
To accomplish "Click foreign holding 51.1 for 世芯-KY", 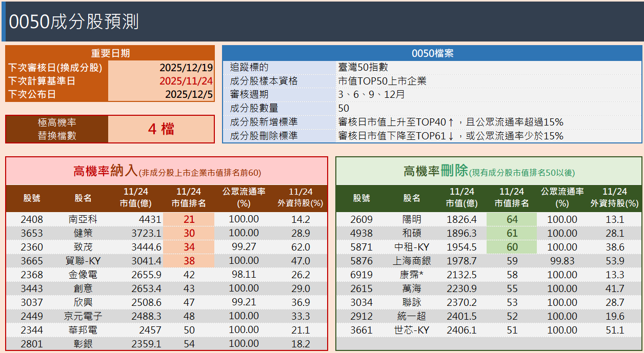I will click(615, 330).
